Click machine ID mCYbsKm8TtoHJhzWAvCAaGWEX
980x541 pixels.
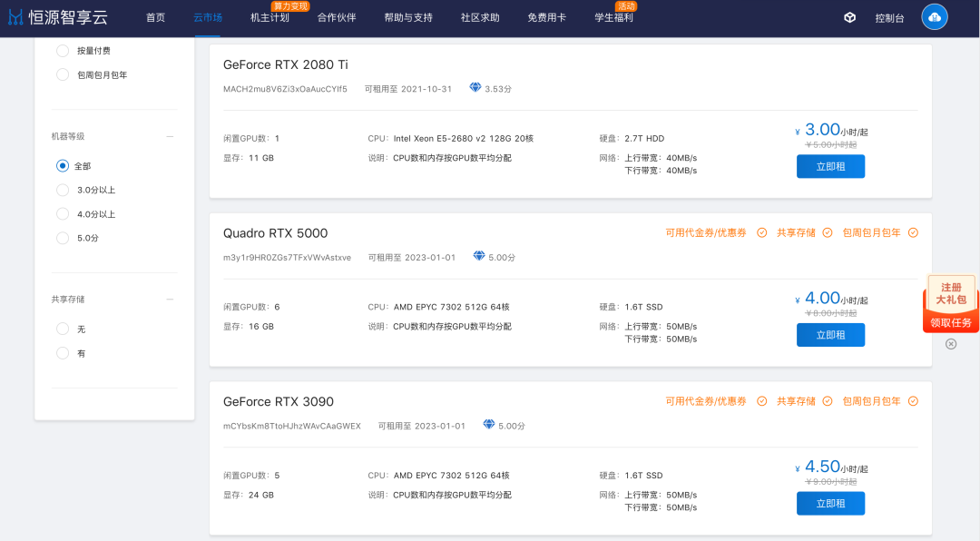(292, 426)
